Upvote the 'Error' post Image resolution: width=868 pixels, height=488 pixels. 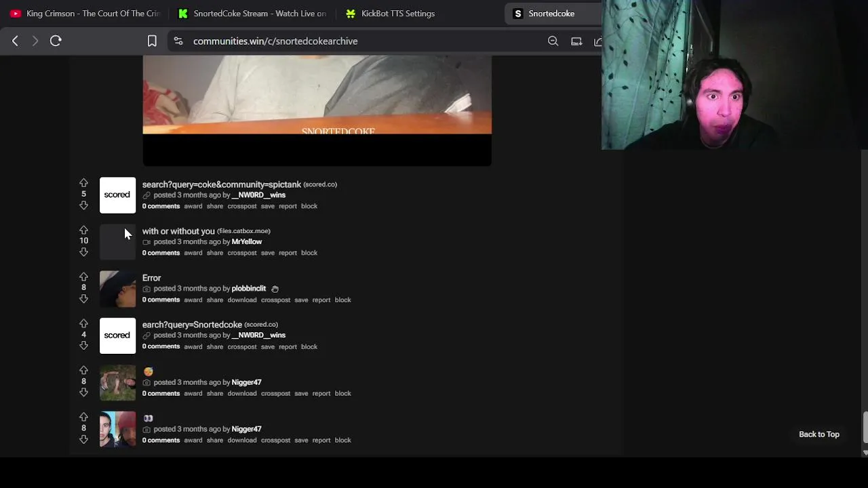(x=83, y=277)
